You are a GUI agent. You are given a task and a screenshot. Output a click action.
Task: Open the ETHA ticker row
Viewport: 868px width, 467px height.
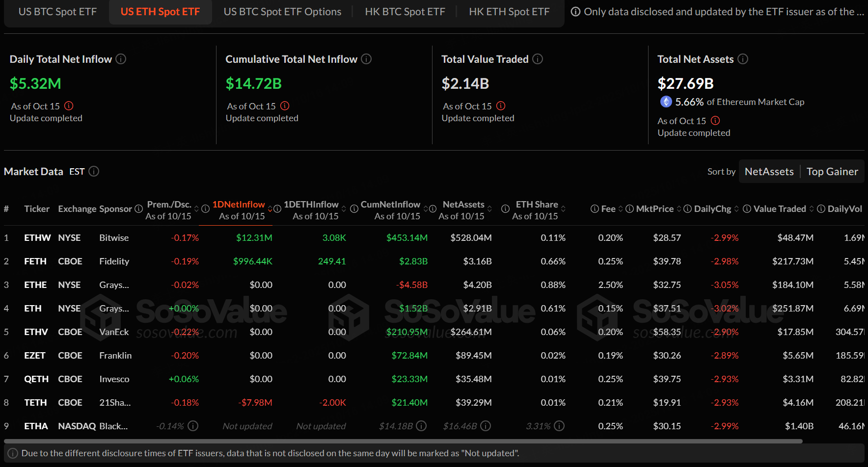(x=434, y=426)
